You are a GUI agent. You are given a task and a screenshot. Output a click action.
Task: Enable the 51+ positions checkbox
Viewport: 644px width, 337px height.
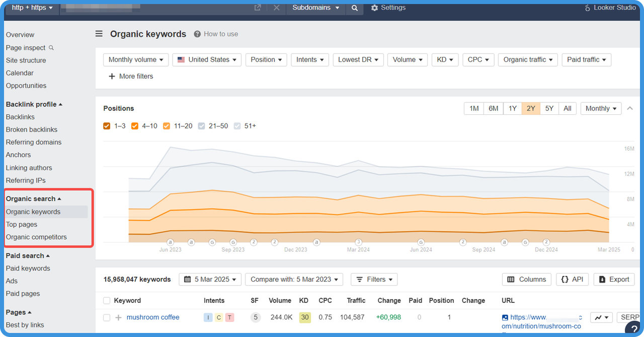pos(237,126)
